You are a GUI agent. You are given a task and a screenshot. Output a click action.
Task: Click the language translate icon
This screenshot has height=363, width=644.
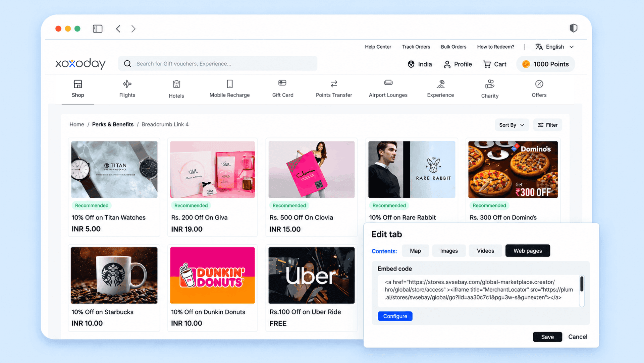pyautogui.click(x=539, y=47)
